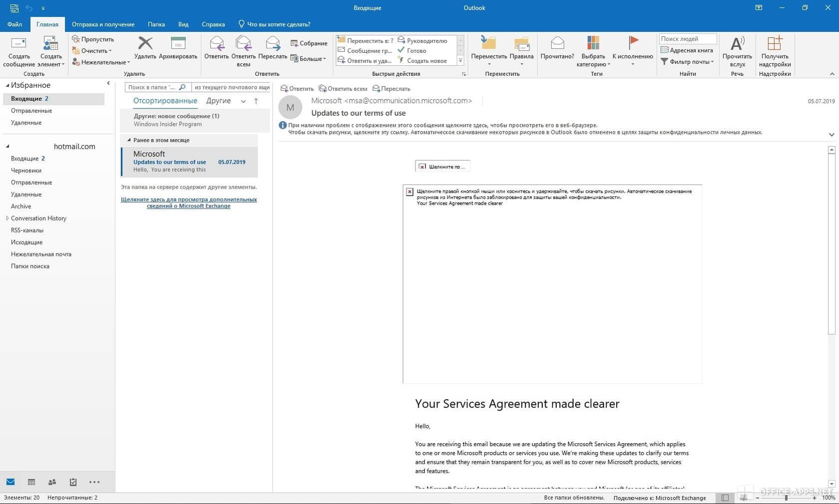Click Reply All in the reading pane

tap(343, 89)
